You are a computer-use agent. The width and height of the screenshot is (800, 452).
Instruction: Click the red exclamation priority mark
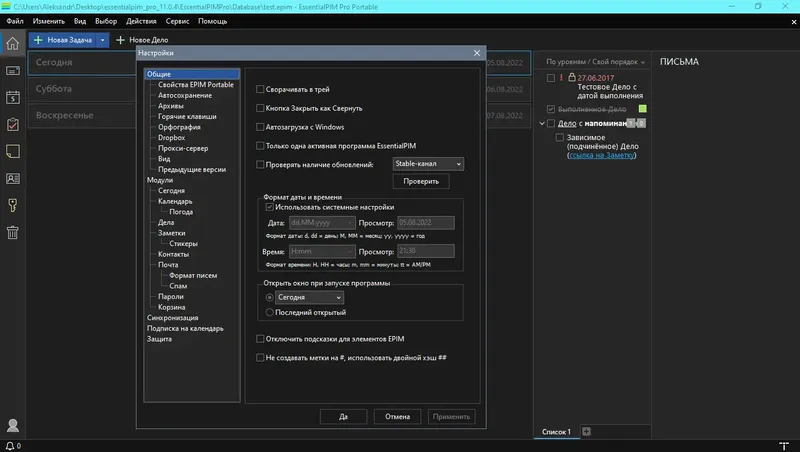coord(561,78)
